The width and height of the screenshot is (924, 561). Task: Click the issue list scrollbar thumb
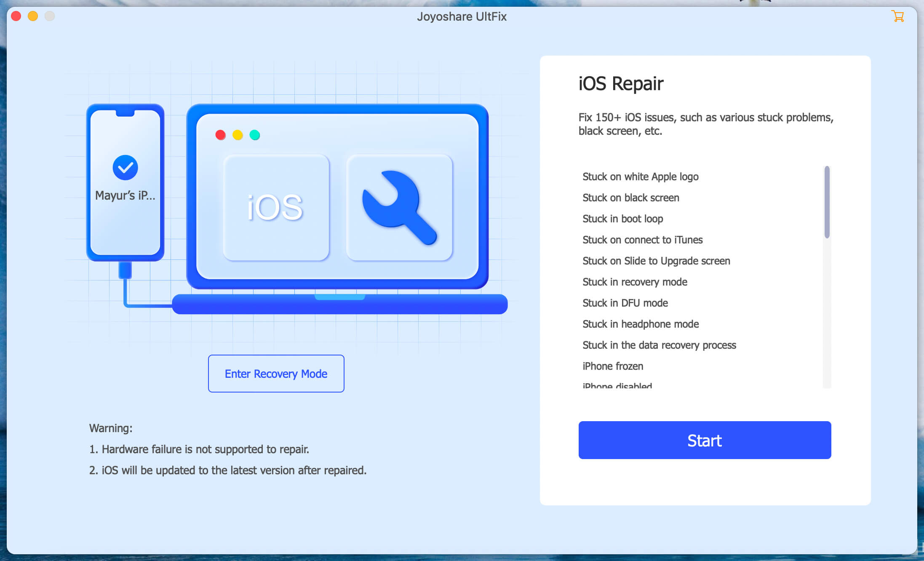tap(827, 202)
